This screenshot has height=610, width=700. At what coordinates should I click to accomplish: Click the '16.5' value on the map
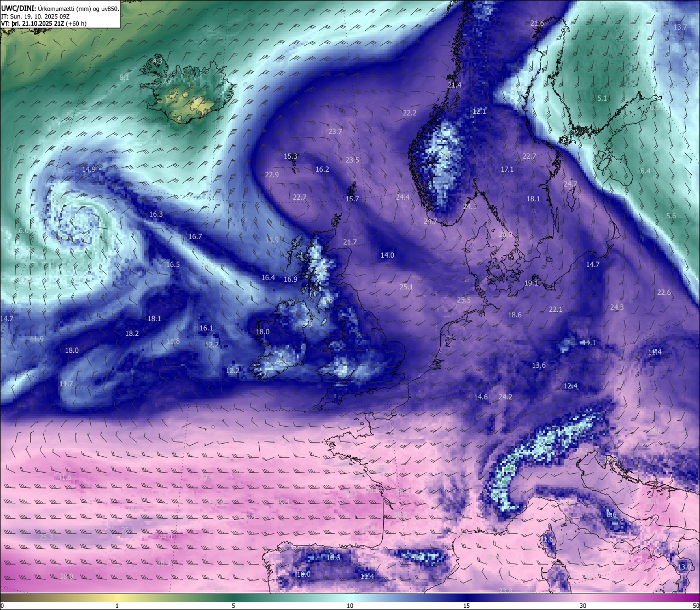(x=173, y=264)
